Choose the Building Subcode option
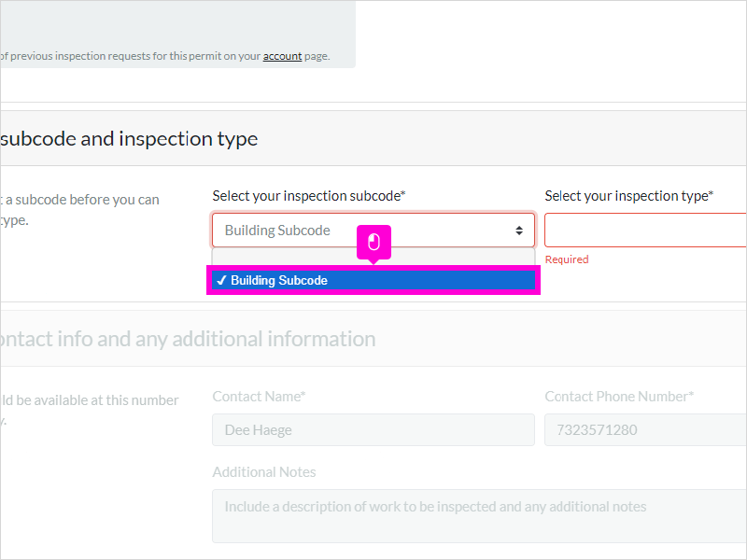 373,281
